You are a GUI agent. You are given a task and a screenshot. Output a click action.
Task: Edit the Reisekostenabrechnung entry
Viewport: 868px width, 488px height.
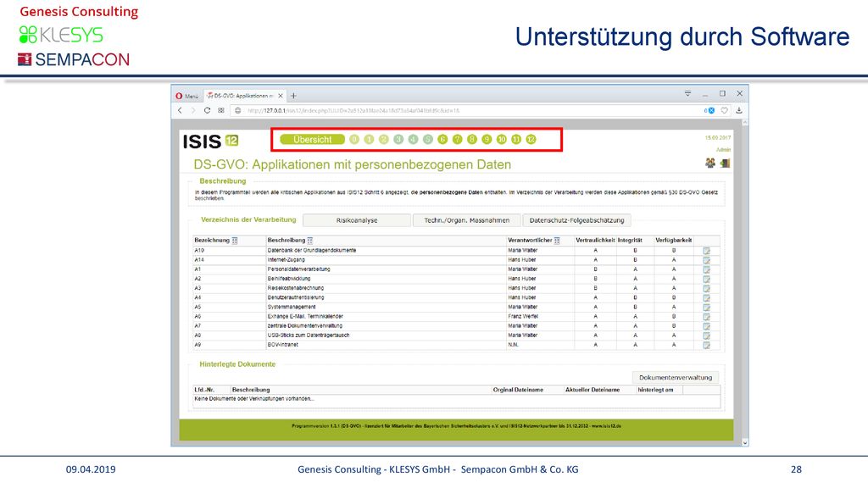click(x=706, y=288)
